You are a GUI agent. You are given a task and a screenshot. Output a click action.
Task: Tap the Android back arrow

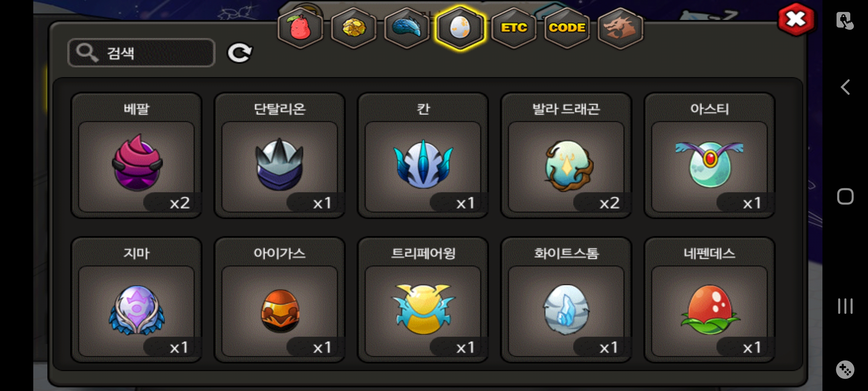pos(845,87)
